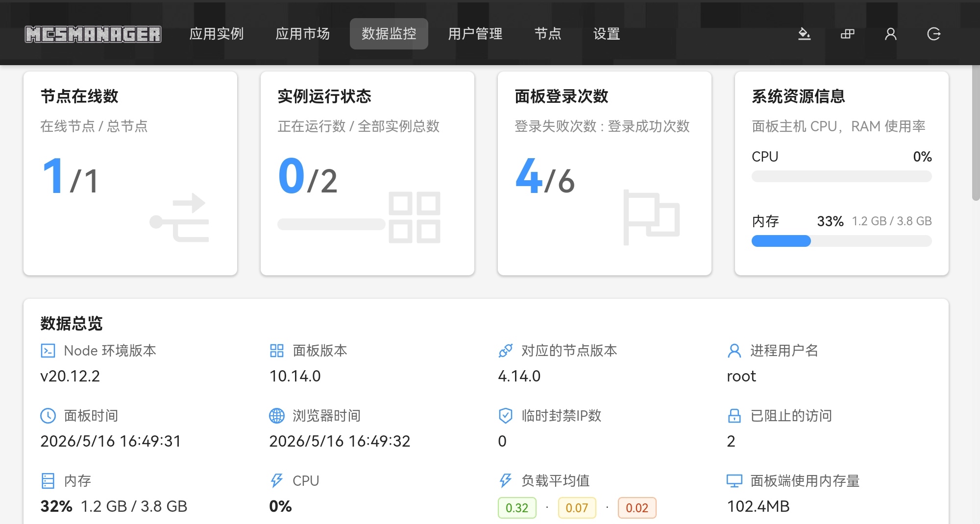Click the instance running progress bar
980x524 pixels.
coord(331,224)
